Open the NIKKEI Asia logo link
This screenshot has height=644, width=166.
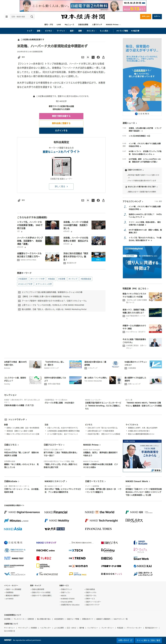tap(13, 529)
